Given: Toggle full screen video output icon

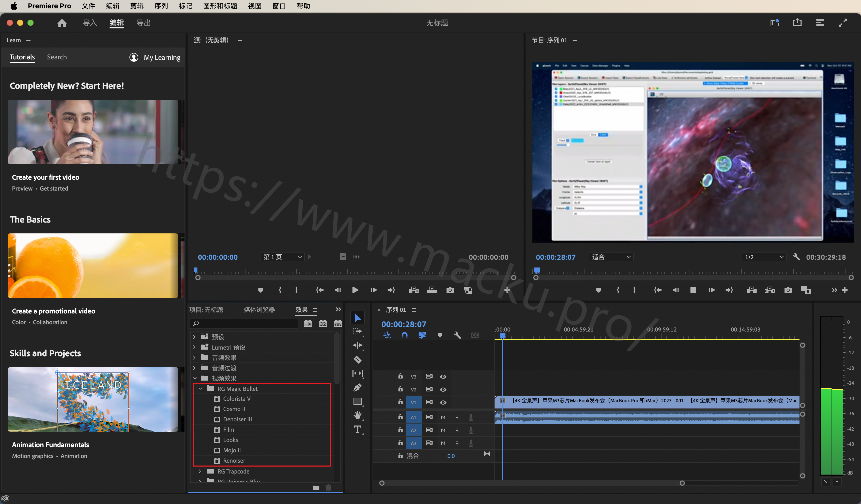Looking at the screenshot, I should pos(843,22).
